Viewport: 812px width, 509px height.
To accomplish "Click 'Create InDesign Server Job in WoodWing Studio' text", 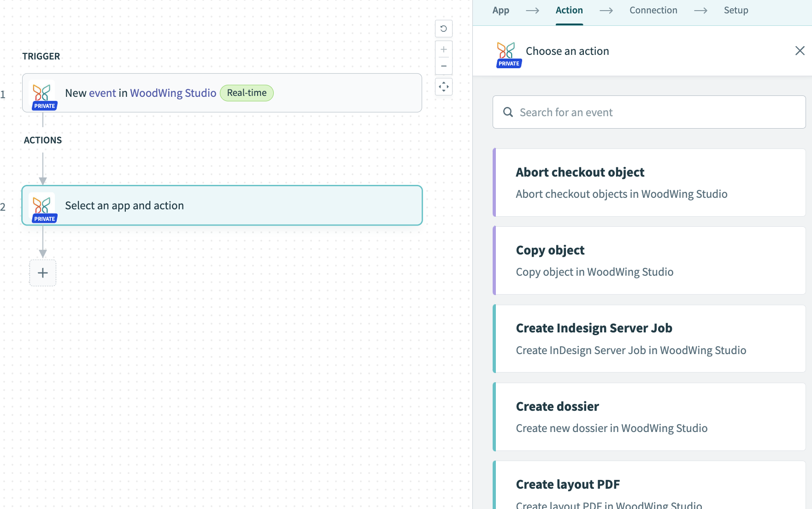I will [x=631, y=350].
